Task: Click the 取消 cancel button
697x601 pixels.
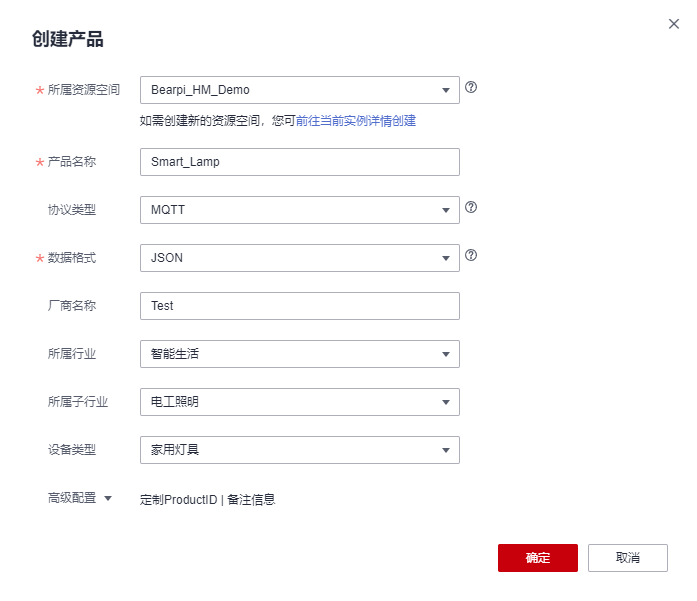Action: click(628, 558)
